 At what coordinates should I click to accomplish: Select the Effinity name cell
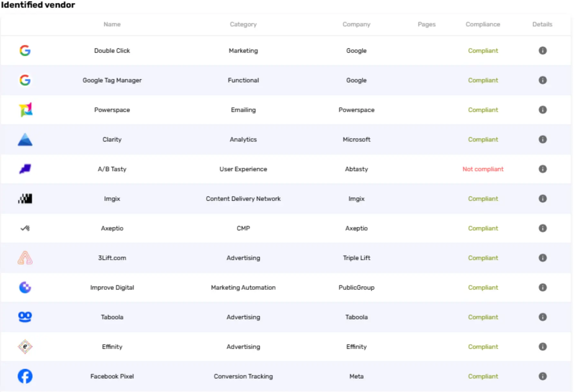[112, 347]
